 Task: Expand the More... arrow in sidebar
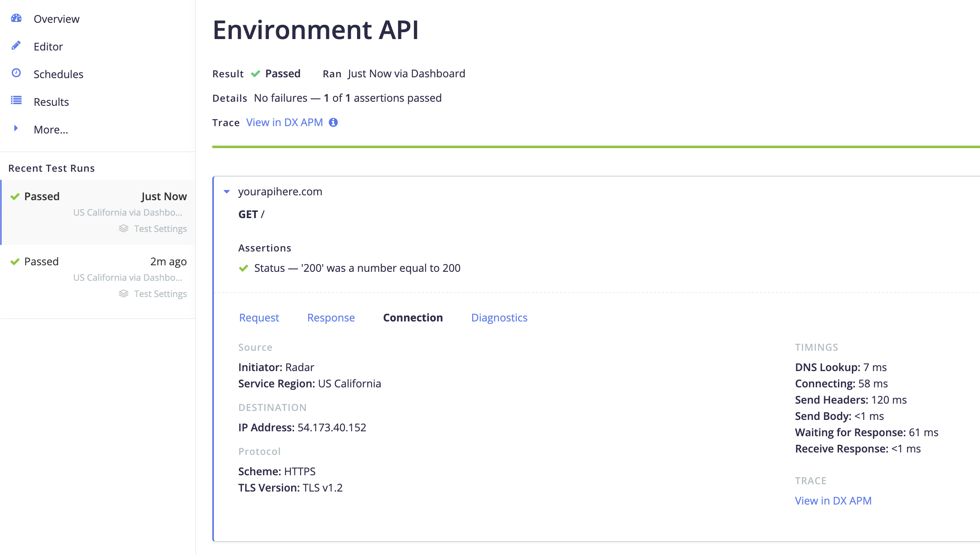point(16,129)
